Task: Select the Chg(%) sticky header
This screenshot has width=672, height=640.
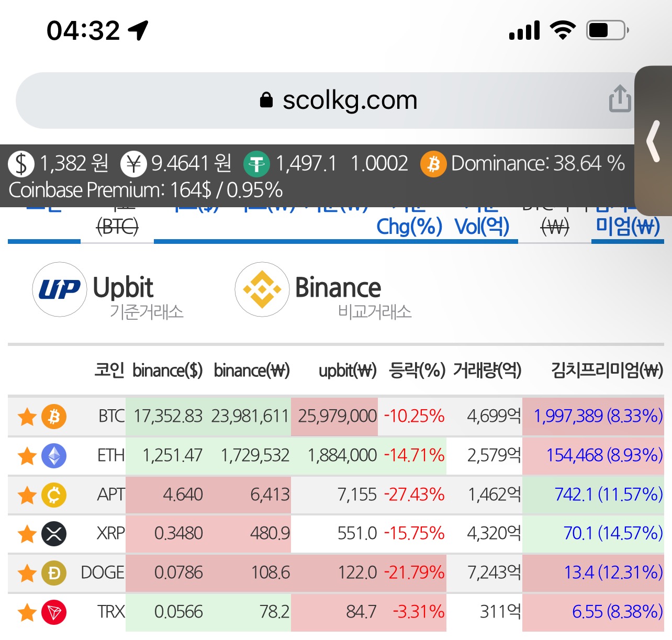Action: click(409, 227)
